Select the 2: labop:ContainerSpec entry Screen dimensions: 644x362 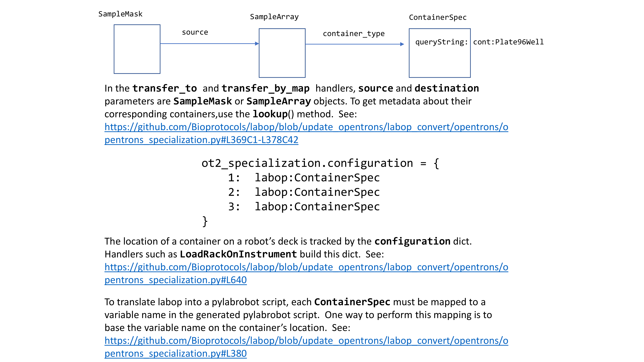pyautogui.click(x=304, y=192)
